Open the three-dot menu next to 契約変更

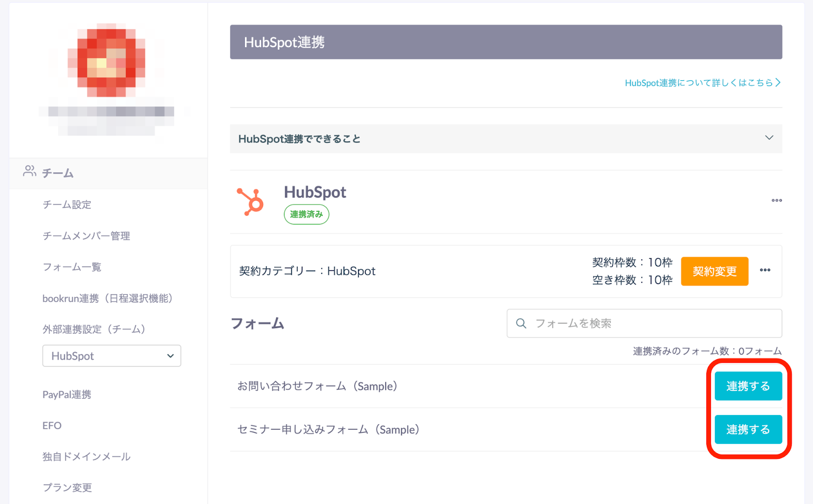pos(765,270)
